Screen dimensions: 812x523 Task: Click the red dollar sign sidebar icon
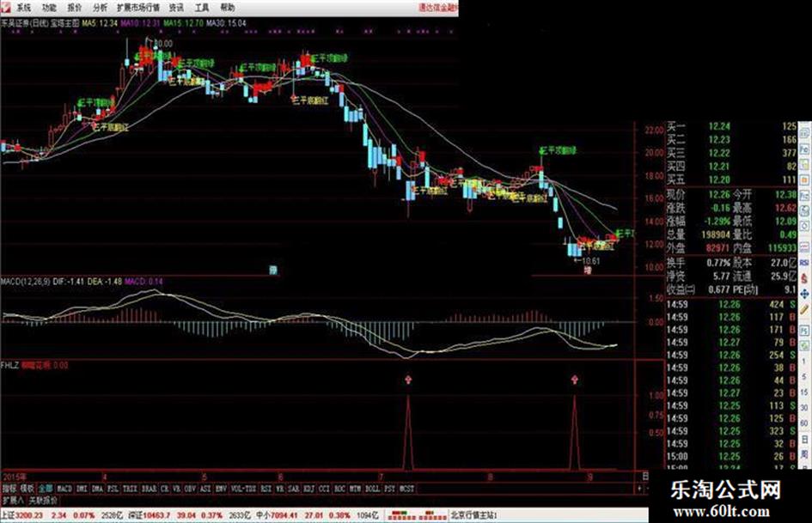click(x=804, y=278)
